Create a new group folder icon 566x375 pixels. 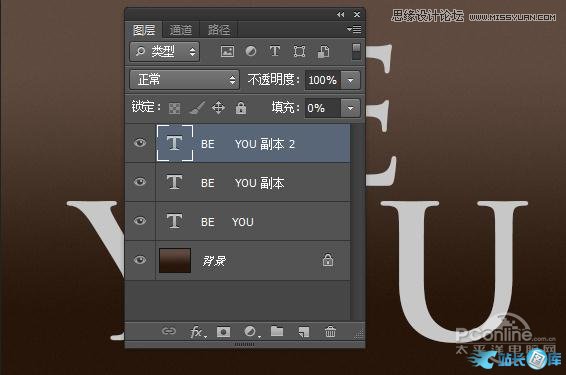pyautogui.click(x=277, y=331)
